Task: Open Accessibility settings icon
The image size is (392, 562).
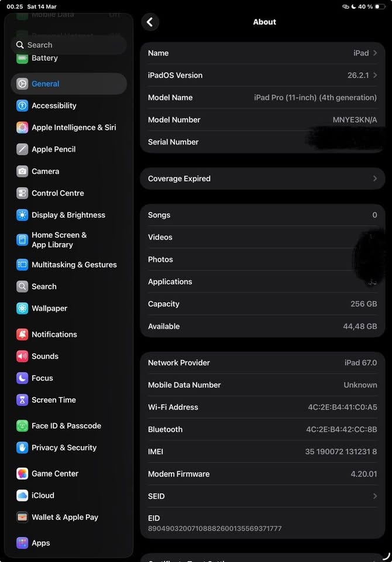Action: (x=22, y=106)
